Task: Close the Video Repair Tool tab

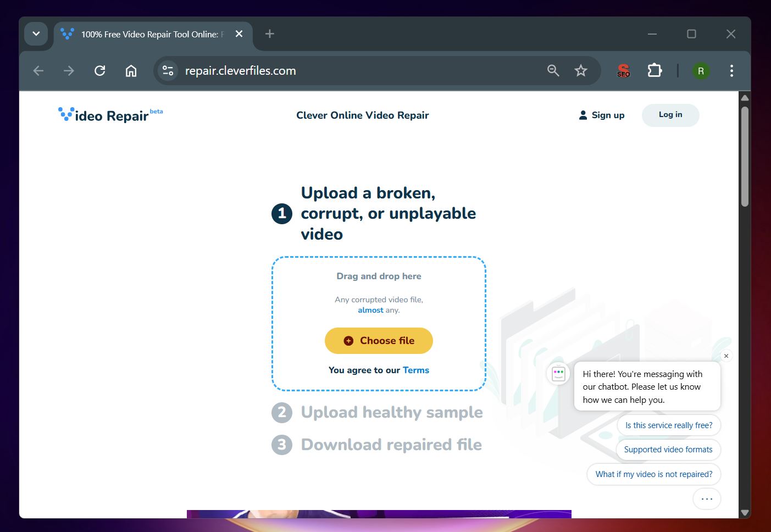Action: pos(239,34)
